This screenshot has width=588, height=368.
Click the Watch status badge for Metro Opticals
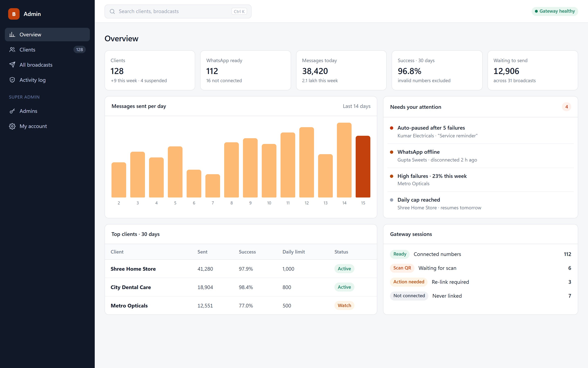click(344, 305)
